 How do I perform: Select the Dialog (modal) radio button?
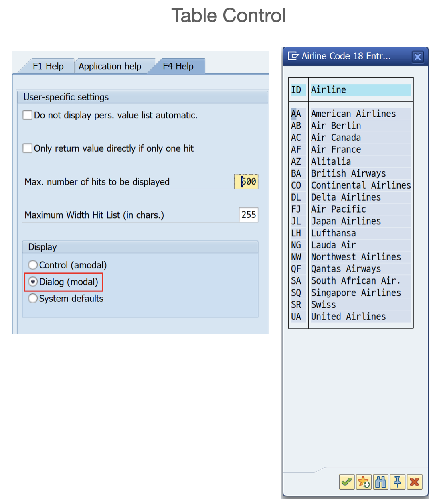(x=33, y=282)
